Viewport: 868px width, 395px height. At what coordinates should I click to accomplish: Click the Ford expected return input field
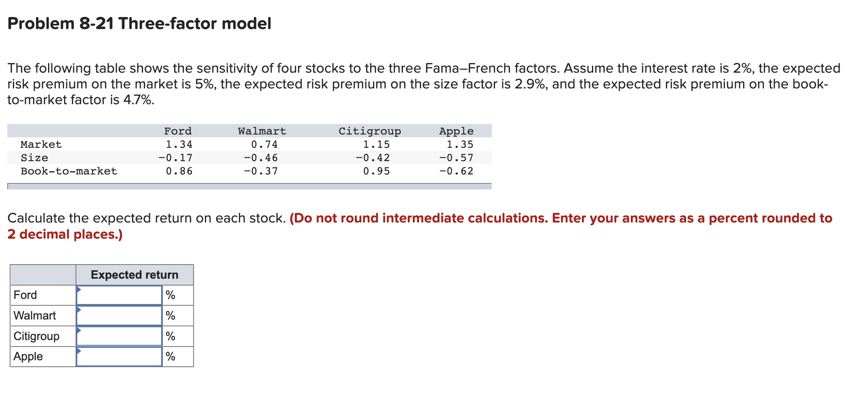pyautogui.click(x=119, y=295)
